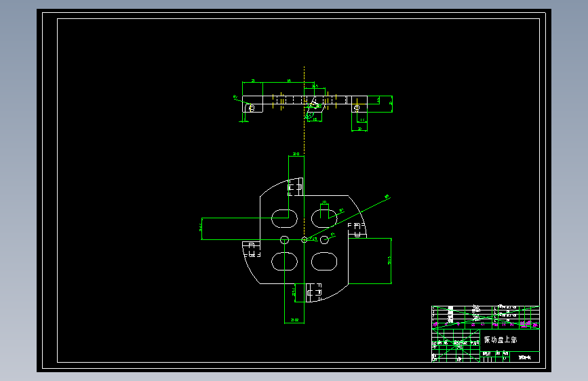This screenshot has width=588, height=381.
Task: Select the right lug hole in the side view
Action: (x=357, y=108)
